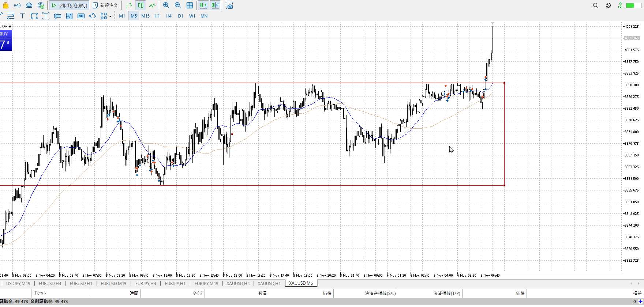Switch chart to bar chart style

129,5
